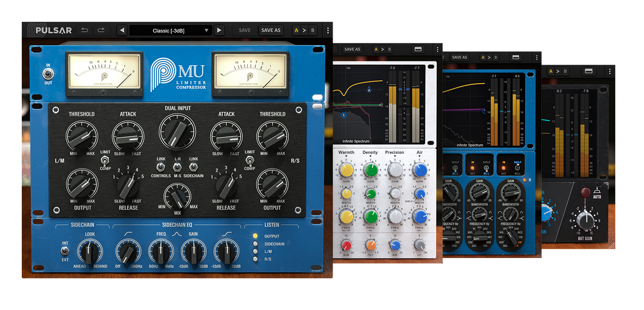Click the redo arrow in Pulsar toolbar
The height and width of the screenshot is (310, 644).
101,30
